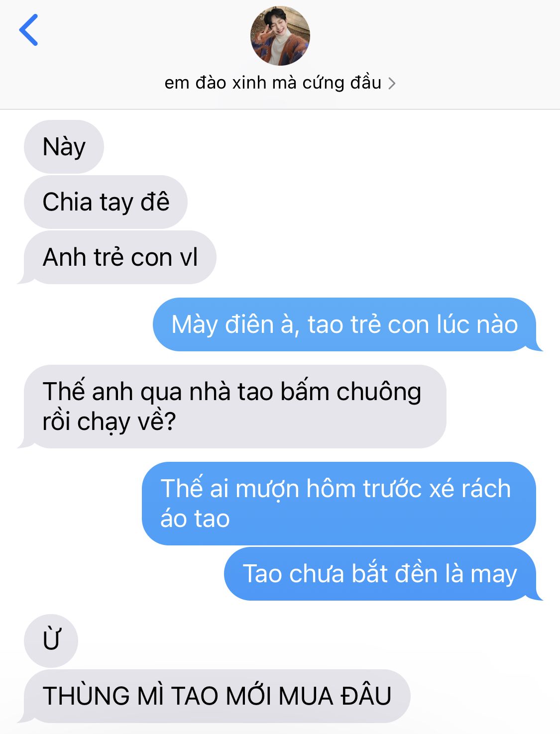Click the word 'ĐÂU' in last message
The height and width of the screenshot is (734, 560).
point(366,695)
